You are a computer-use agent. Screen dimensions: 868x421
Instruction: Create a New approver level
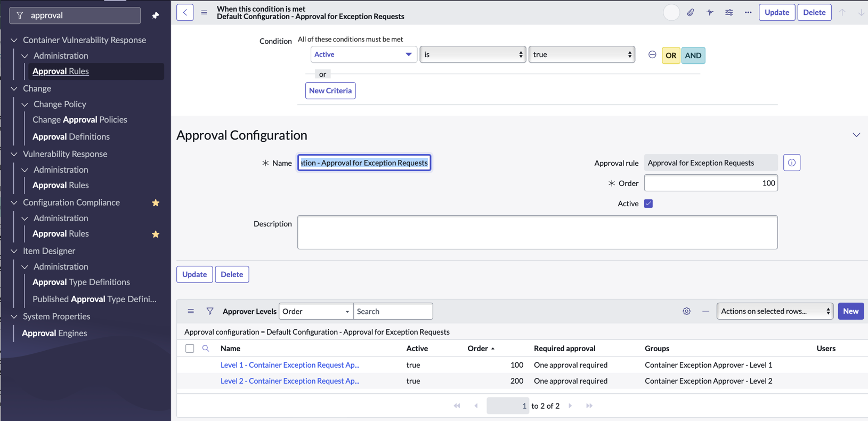click(851, 311)
